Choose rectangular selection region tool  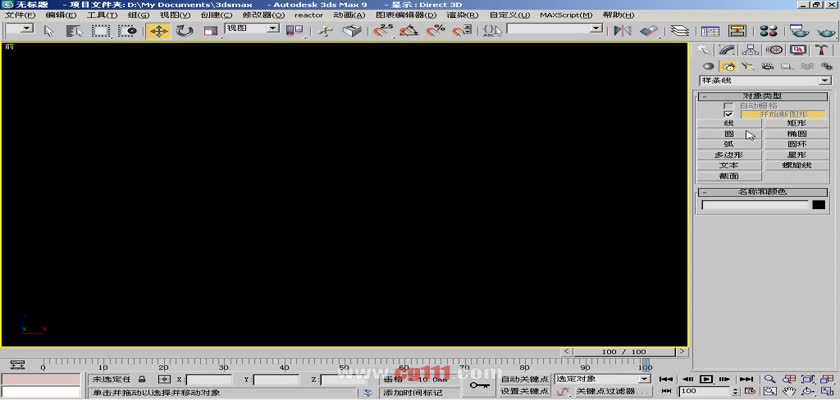[x=100, y=31]
